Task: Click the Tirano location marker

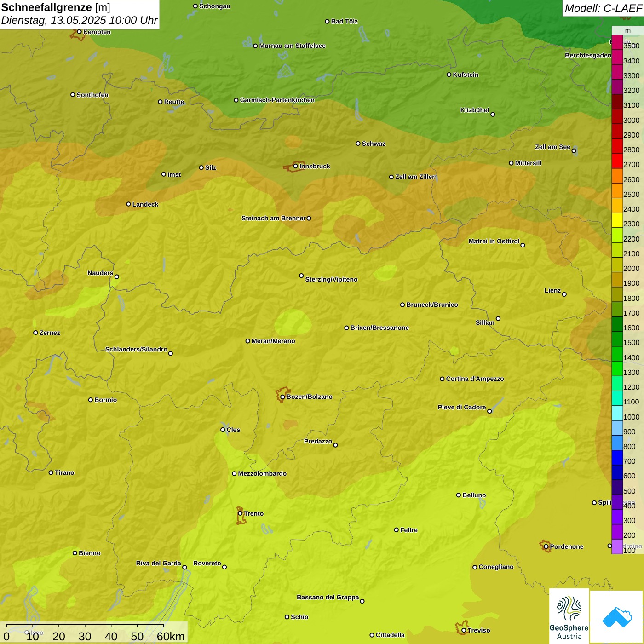Action: coord(51,472)
